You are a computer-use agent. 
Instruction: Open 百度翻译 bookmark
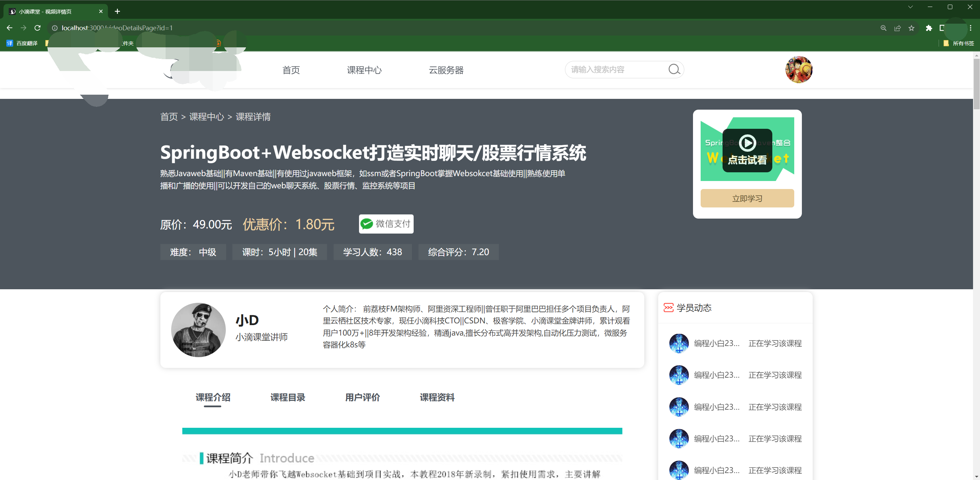click(x=22, y=43)
